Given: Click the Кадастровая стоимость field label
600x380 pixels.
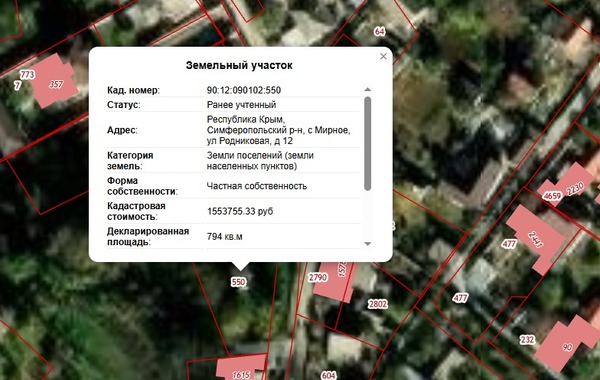Looking at the screenshot, I should (x=136, y=211).
